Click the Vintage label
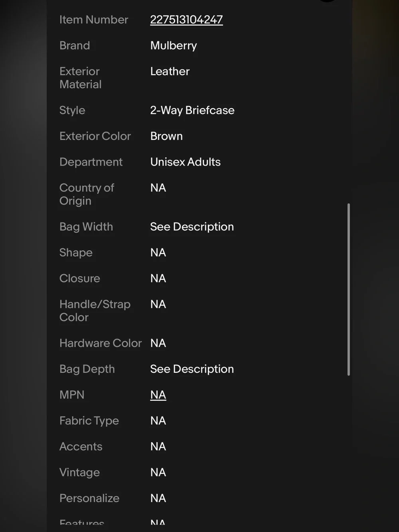The height and width of the screenshot is (532, 399). (79, 473)
